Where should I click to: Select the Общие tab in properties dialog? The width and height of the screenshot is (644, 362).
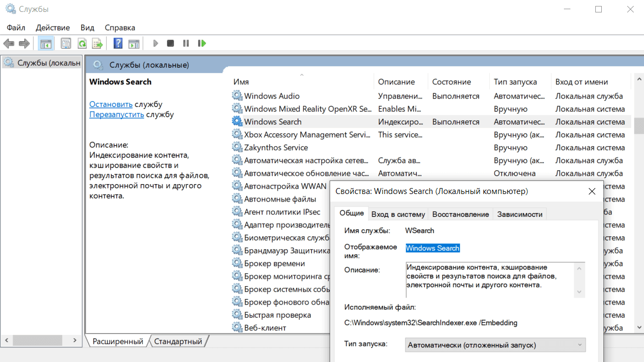[x=352, y=213]
